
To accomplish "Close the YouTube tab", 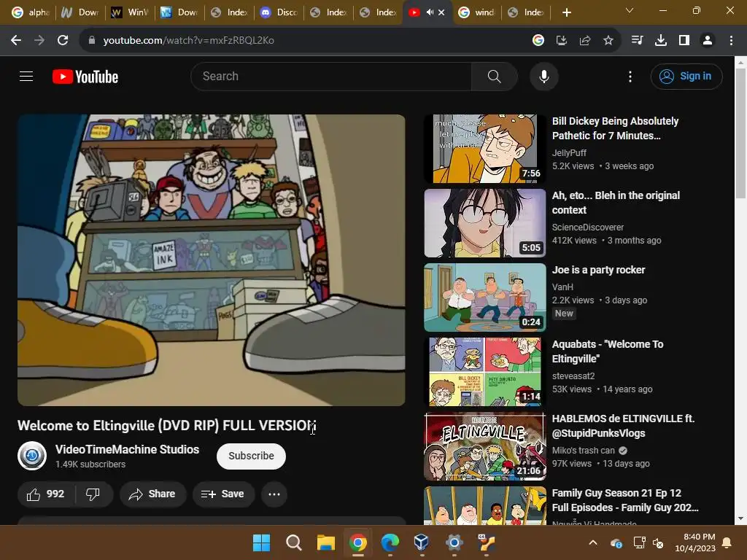I will click(441, 12).
